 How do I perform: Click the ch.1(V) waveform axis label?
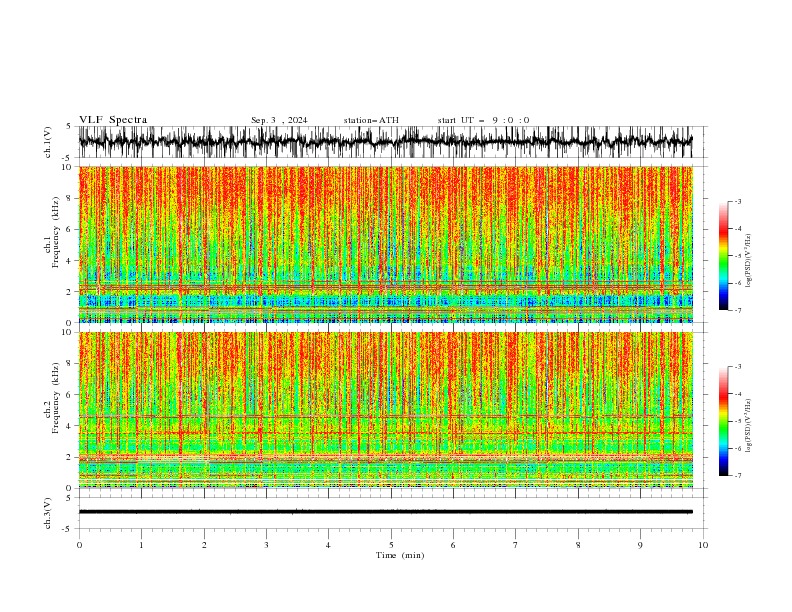48,142
